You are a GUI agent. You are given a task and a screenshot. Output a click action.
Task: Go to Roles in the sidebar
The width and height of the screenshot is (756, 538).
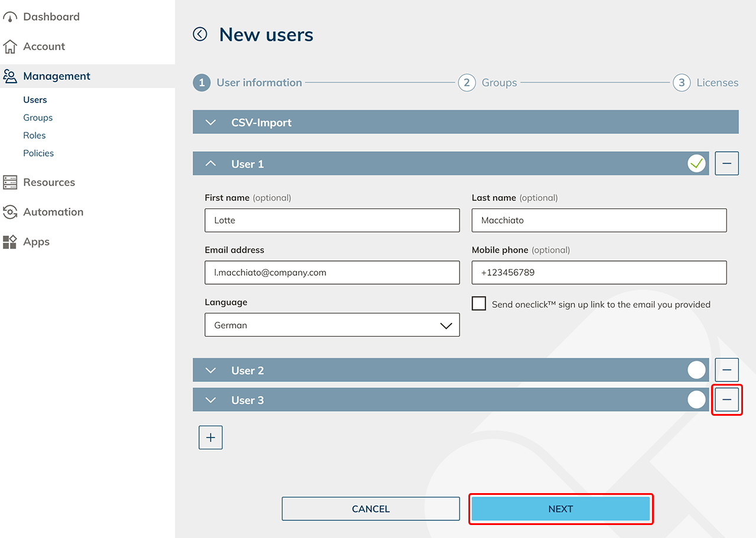pyautogui.click(x=34, y=135)
